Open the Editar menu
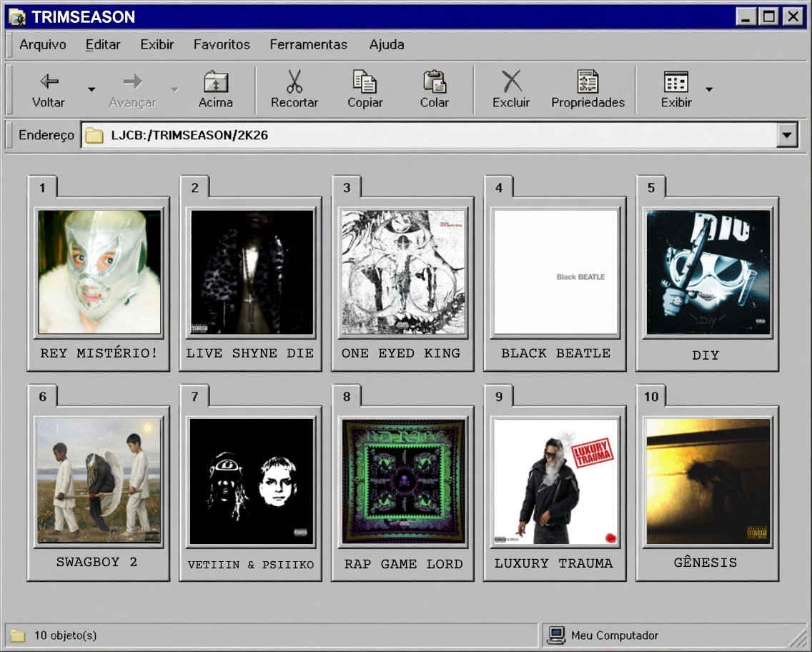This screenshot has width=812, height=652. (x=103, y=44)
